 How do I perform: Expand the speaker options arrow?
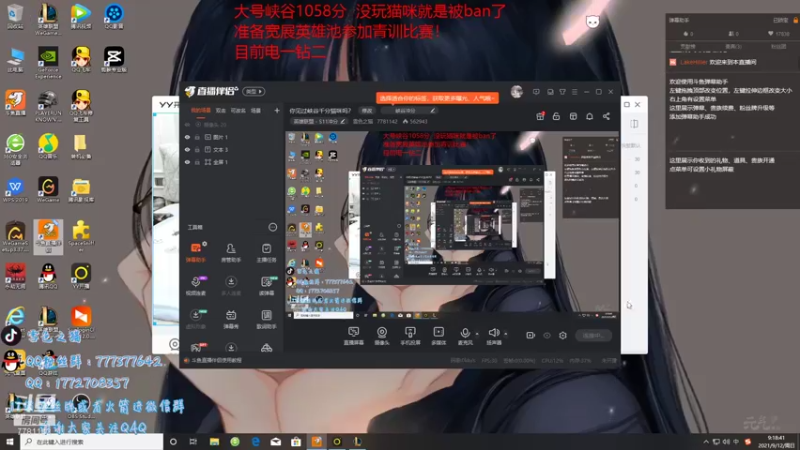pos(506,334)
